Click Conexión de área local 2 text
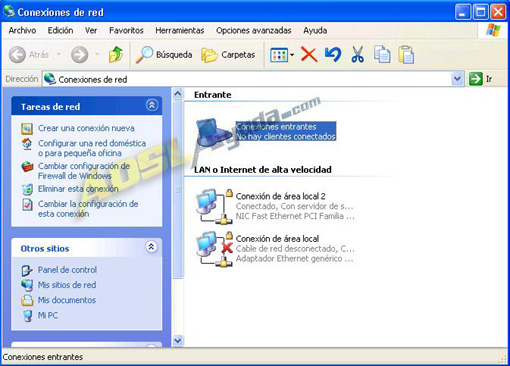The image size is (510, 366). [x=280, y=196]
